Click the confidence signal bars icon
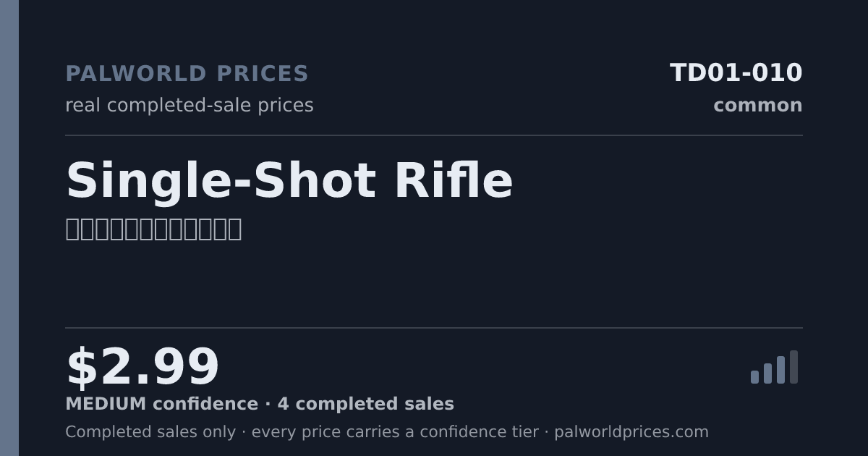Viewport: 868px width, 456px height. [774, 367]
